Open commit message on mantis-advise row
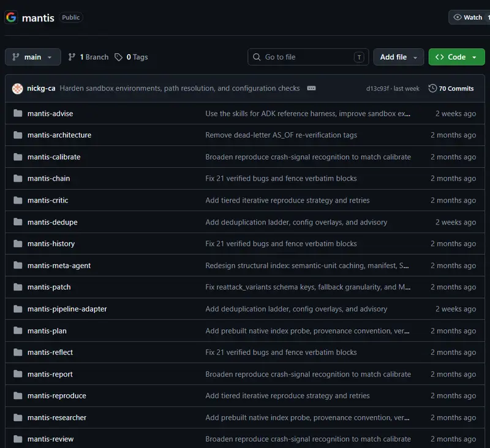 tap(308, 113)
